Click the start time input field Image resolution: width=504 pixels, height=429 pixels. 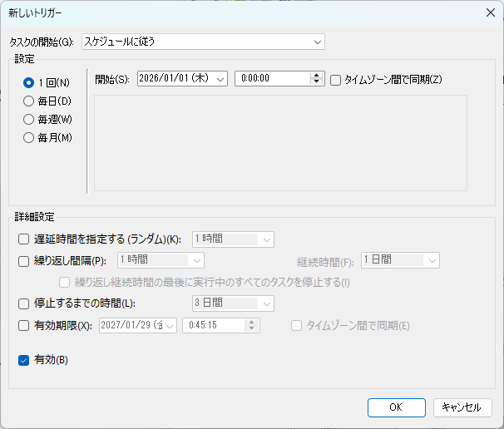click(272, 79)
